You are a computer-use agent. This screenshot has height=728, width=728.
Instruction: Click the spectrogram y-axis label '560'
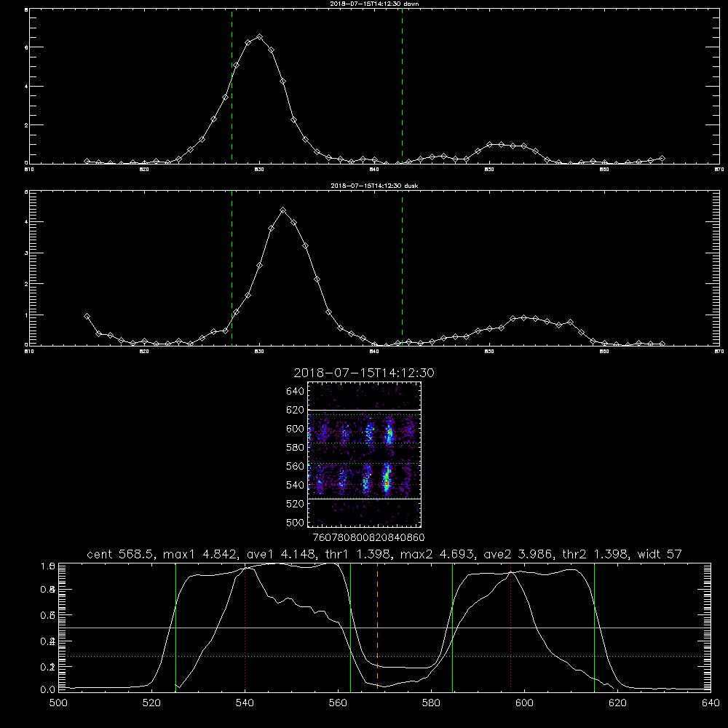(x=296, y=466)
